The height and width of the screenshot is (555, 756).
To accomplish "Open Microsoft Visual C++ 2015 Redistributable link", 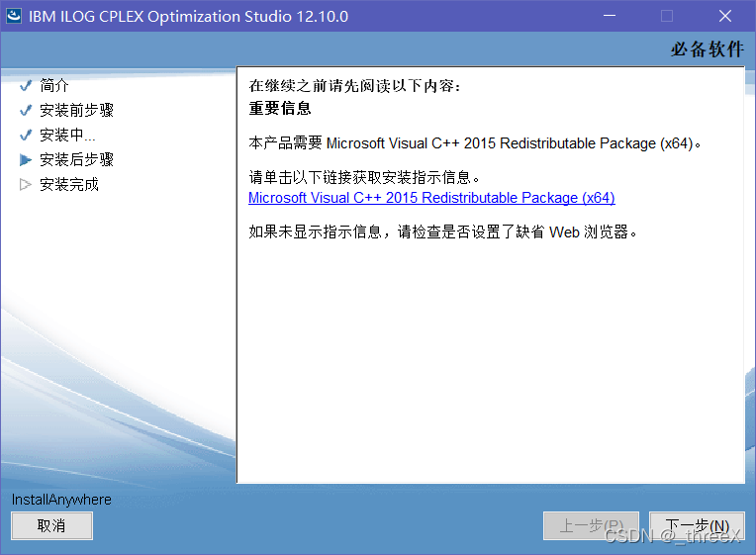I will pyautogui.click(x=431, y=198).
